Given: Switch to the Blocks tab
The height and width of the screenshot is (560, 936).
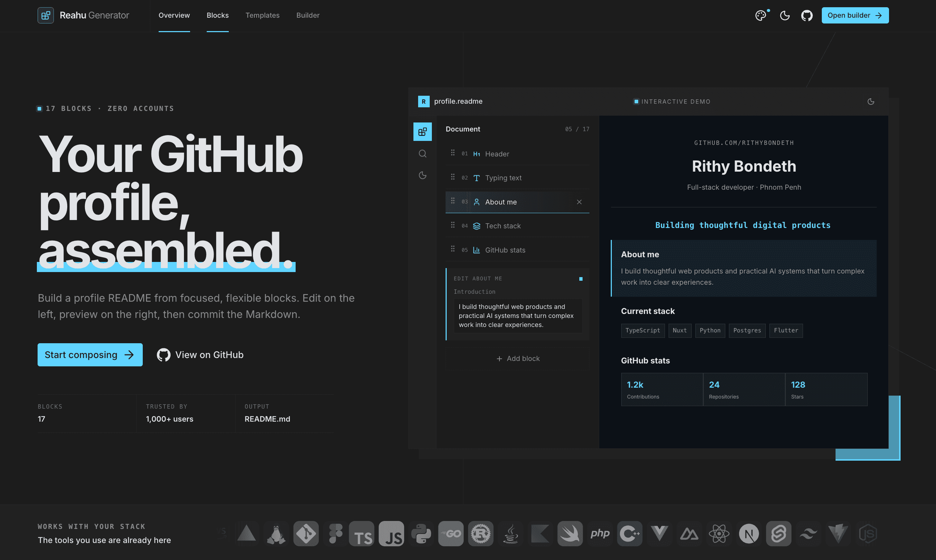Looking at the screenshot, I should (x=218, y=16).
